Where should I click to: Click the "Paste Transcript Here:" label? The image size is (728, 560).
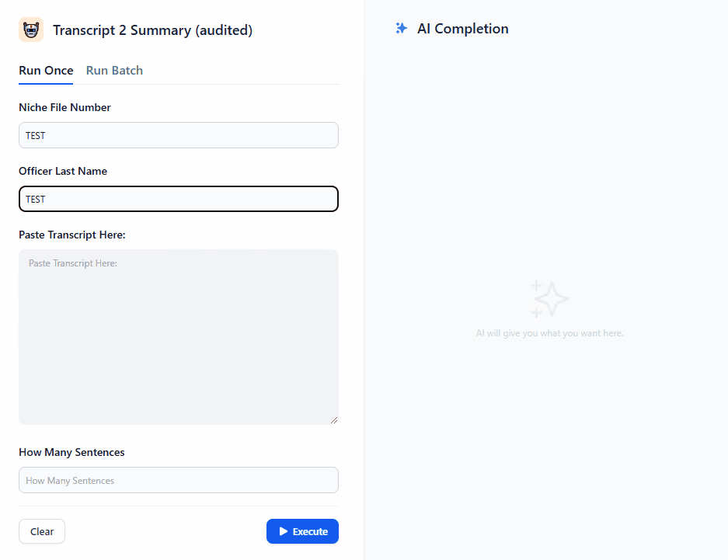click(x=72, y=235)
